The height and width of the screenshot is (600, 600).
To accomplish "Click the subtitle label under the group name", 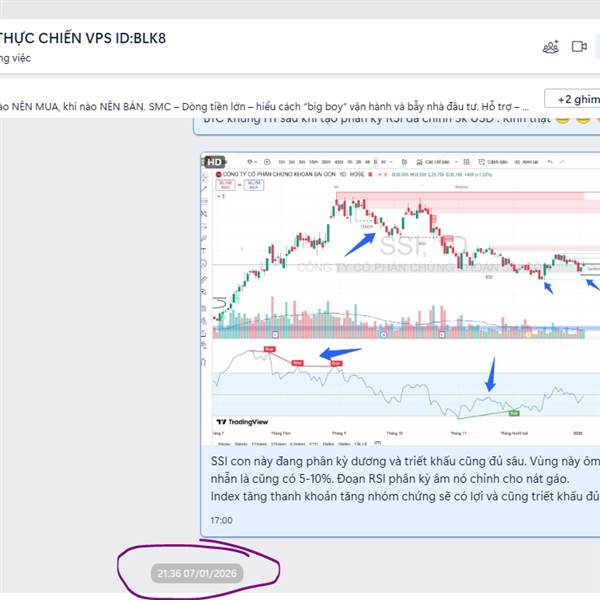I will 16,58.
